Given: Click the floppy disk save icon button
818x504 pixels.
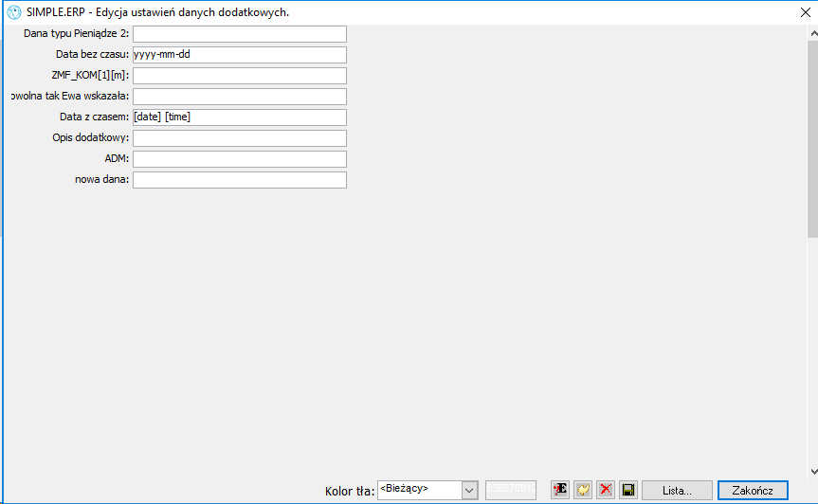Looking at the screenshot, I should point(628,490).
